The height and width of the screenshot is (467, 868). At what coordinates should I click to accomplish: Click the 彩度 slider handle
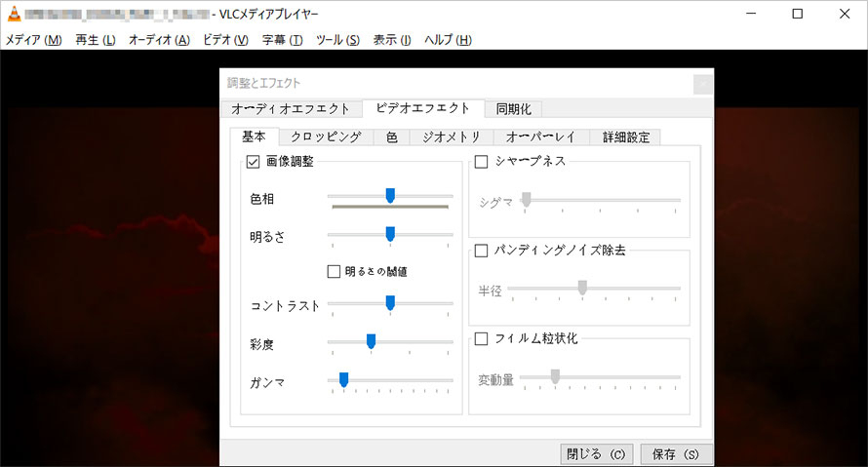(x=372, y=341)
